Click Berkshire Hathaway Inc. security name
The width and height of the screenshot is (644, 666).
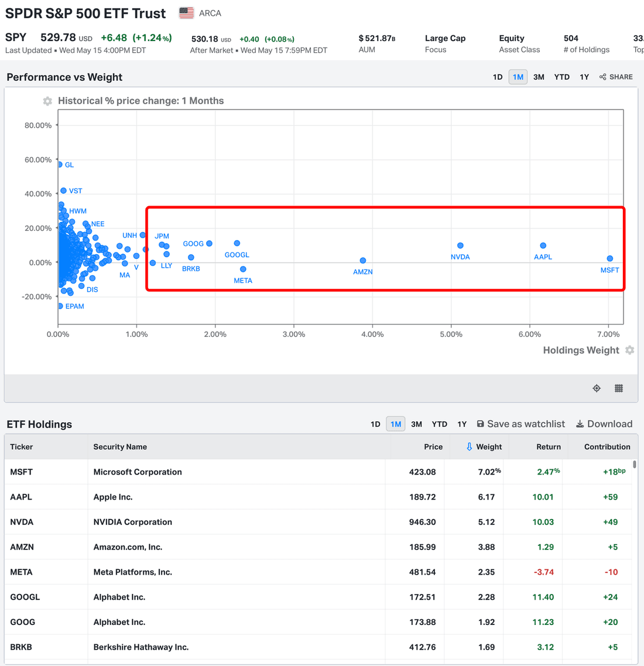[x=141, y=647]
